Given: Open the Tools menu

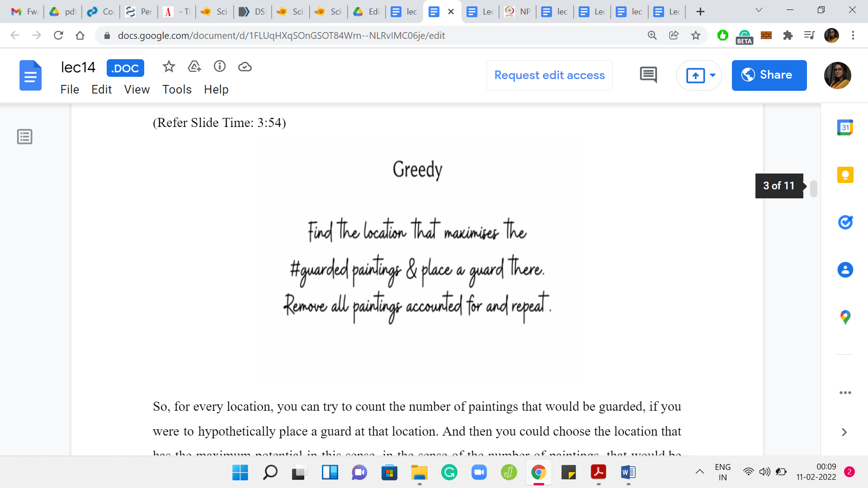Looking at the screenshot, I should point(177,89).
